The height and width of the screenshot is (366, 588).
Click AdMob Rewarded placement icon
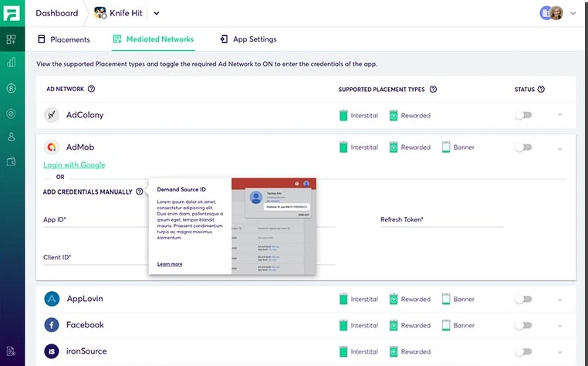394,147
